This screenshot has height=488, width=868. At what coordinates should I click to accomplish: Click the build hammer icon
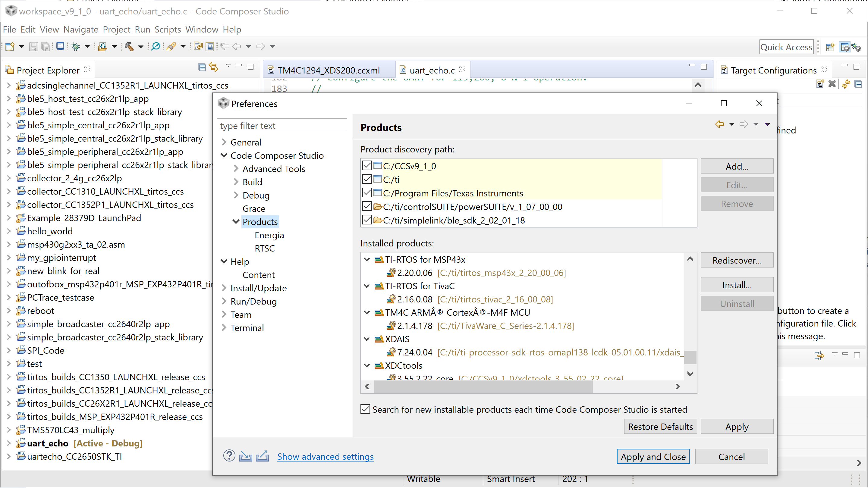(129, 46)
